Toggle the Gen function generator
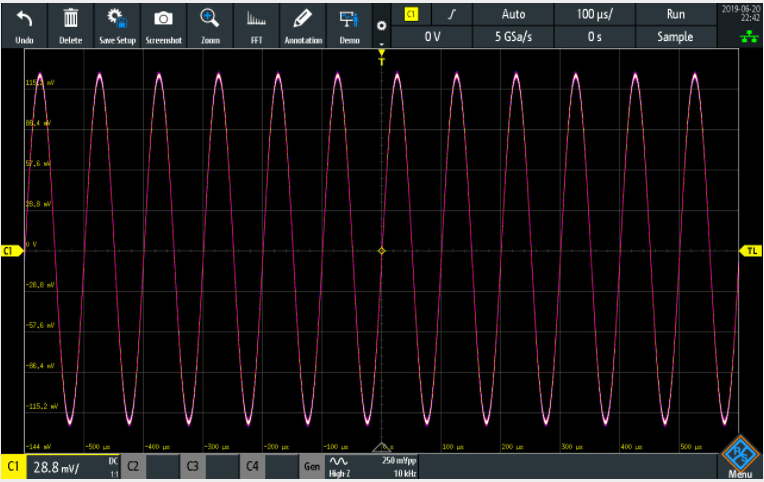The height and width of the screenshot is (482, 764). (x=312, y=466)
